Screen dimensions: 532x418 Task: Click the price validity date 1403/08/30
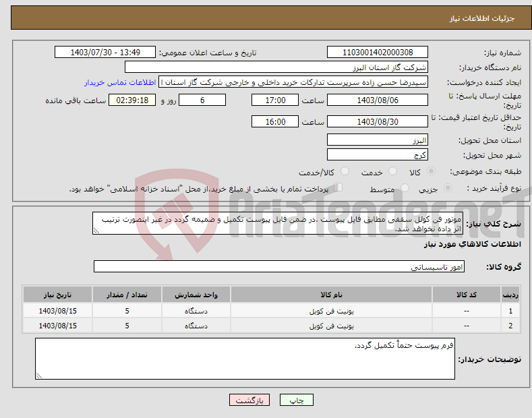[x=378, y=121]
